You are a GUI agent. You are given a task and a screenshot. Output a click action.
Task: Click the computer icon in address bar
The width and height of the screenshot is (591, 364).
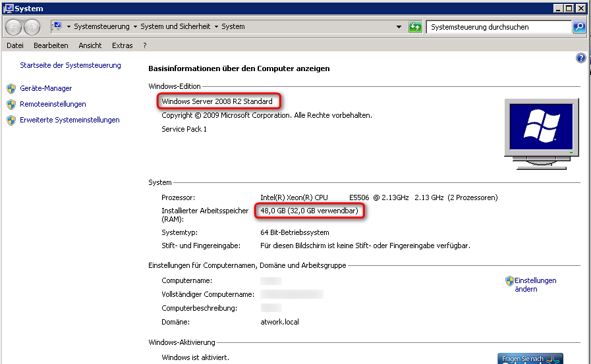pyautogui.click(x=57, y=27)
